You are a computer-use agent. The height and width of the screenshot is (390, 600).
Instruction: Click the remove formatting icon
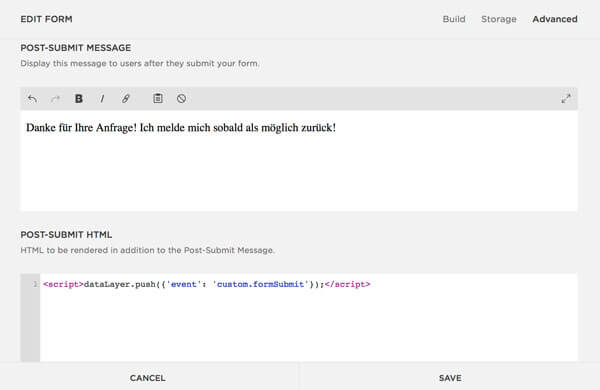181,99
